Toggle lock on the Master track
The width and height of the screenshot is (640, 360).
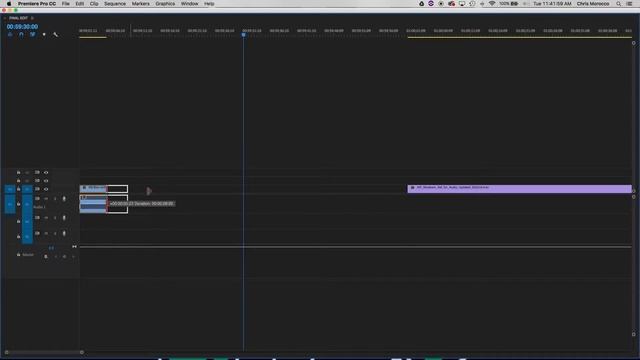[x=18, y=255]
